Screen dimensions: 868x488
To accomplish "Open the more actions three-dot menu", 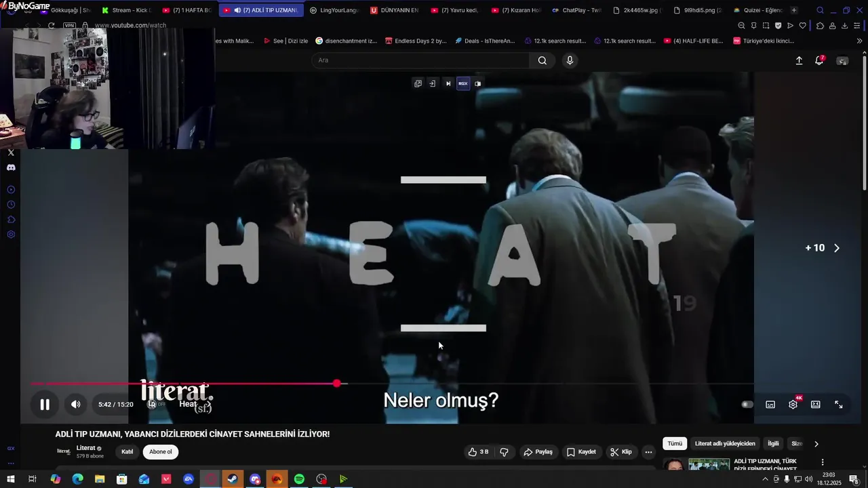I will pyautogui.click(x=648, y=452).
